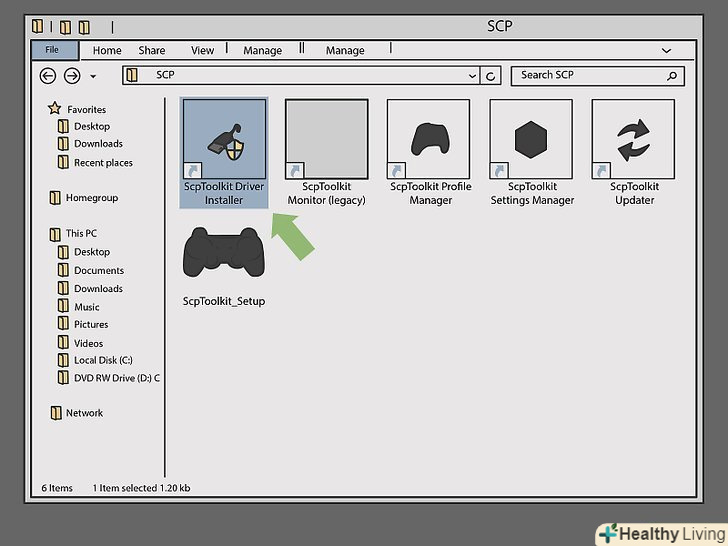Viewport: 728px width, 546px height.
Task: Click the SCP address bar path
Action: (x=165, y=75)
